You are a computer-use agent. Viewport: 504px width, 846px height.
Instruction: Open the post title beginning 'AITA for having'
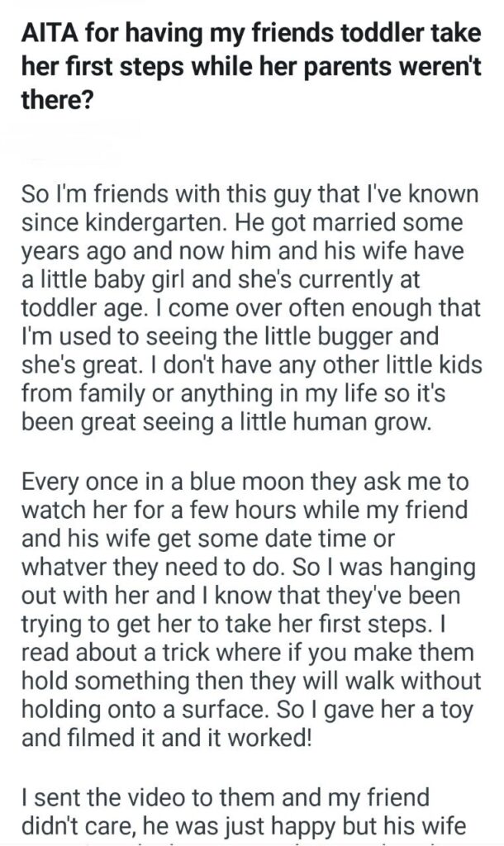pyautogui.click(x=248, y=33)
